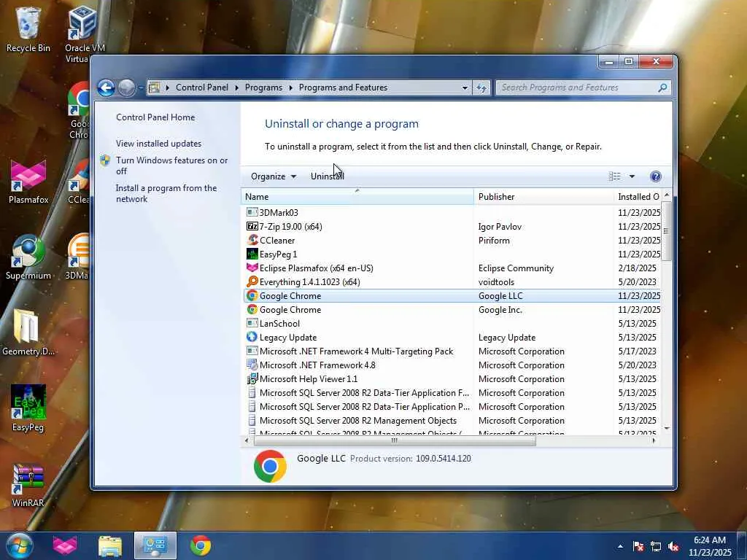The height and width of the screenshot is (560, 747).
Task: Open Supermium desktop shortcut
Action: (x=28, y=257)
